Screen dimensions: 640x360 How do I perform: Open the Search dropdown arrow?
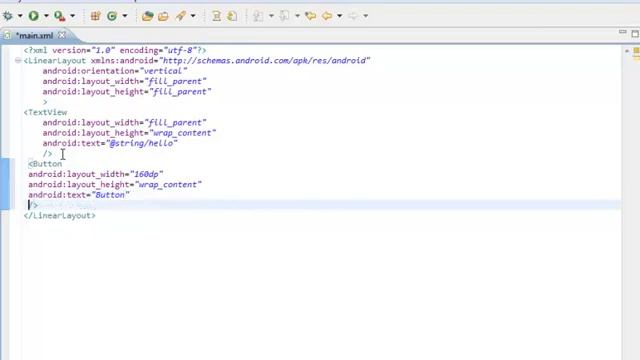[193, 16]
